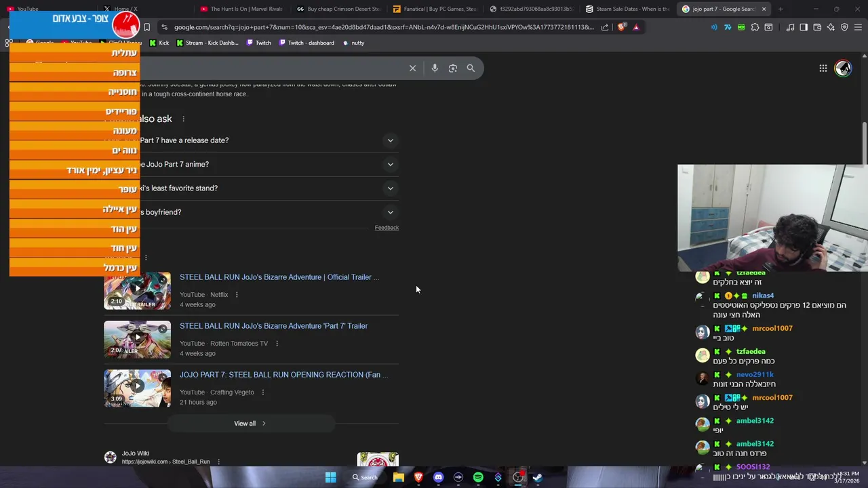Click SOOSI132 username in stream chat
This screenshot has width=868, height=488.
tap(753, 467)
